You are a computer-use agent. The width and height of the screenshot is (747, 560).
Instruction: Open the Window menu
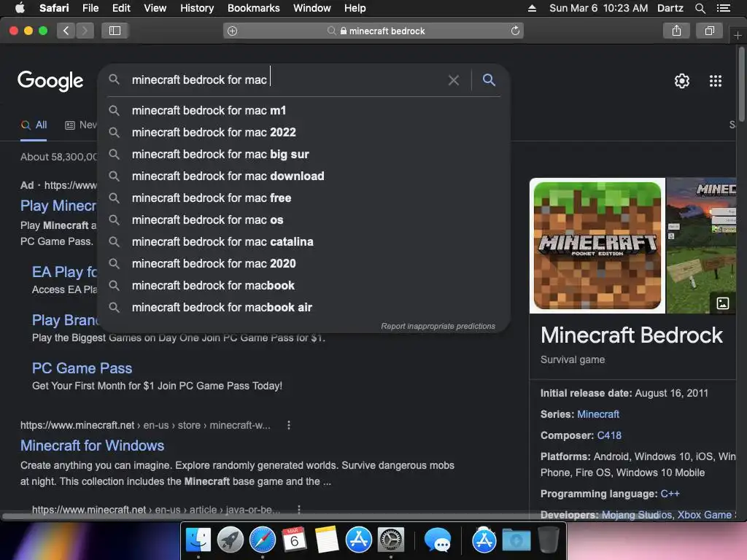coord(311,8)
